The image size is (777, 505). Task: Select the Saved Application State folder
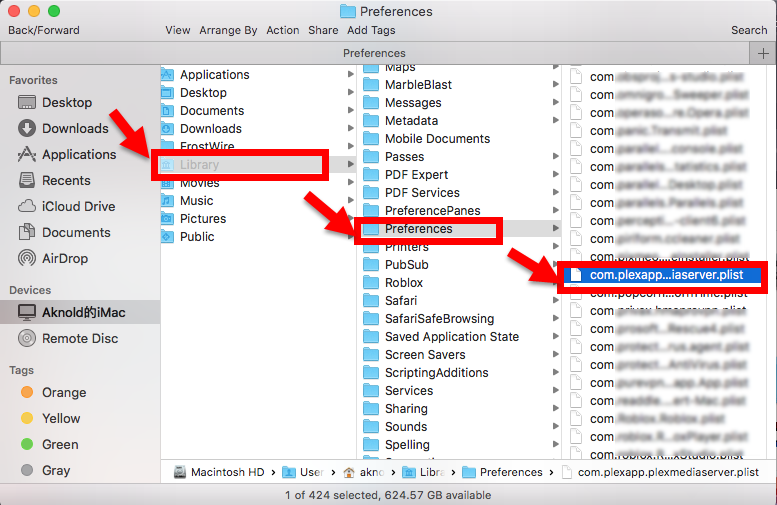[x=451, y=337]
